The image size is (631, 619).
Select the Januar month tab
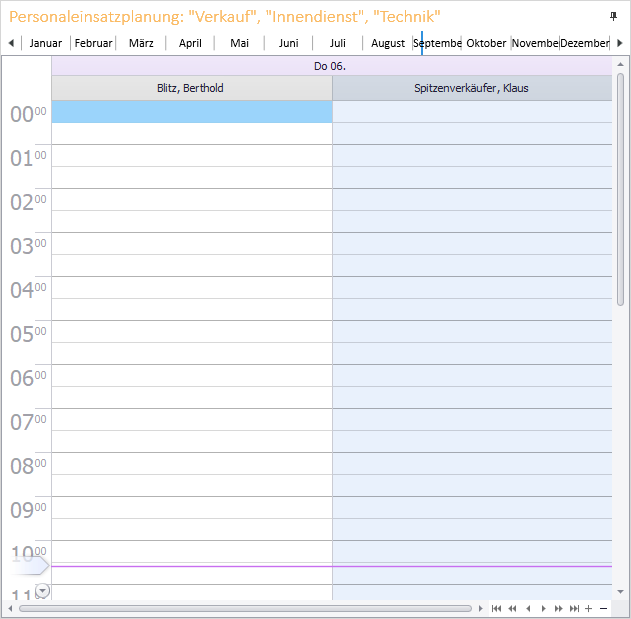[x=46, y=43]
